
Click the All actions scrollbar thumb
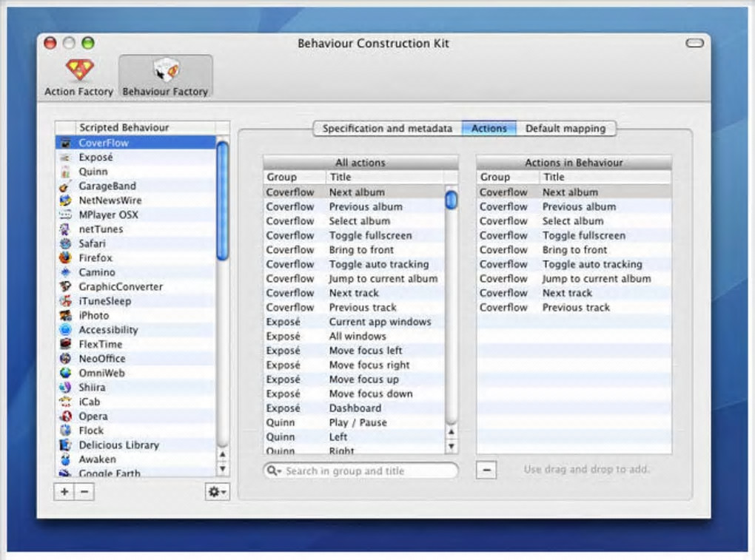click(452, 200)
